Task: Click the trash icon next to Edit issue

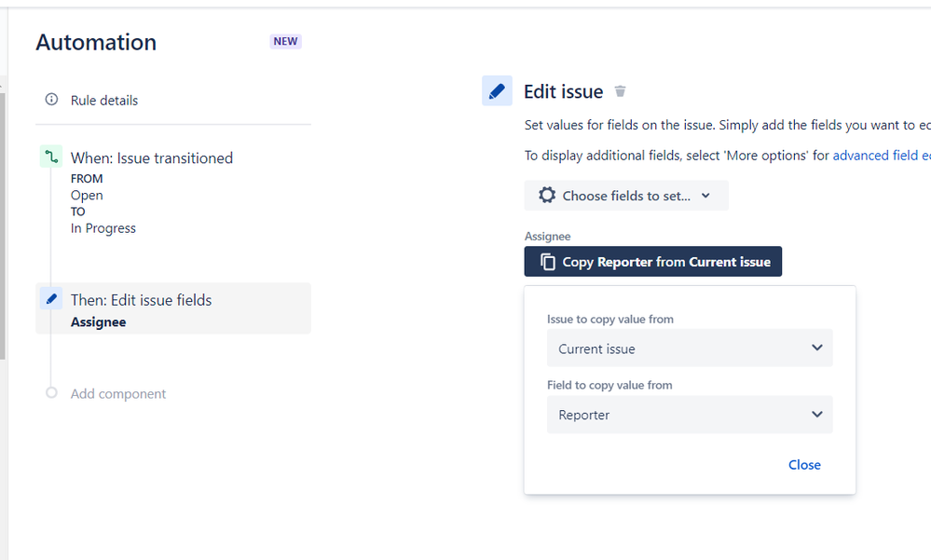Action: pyautogui.click(x=620, y=91)
